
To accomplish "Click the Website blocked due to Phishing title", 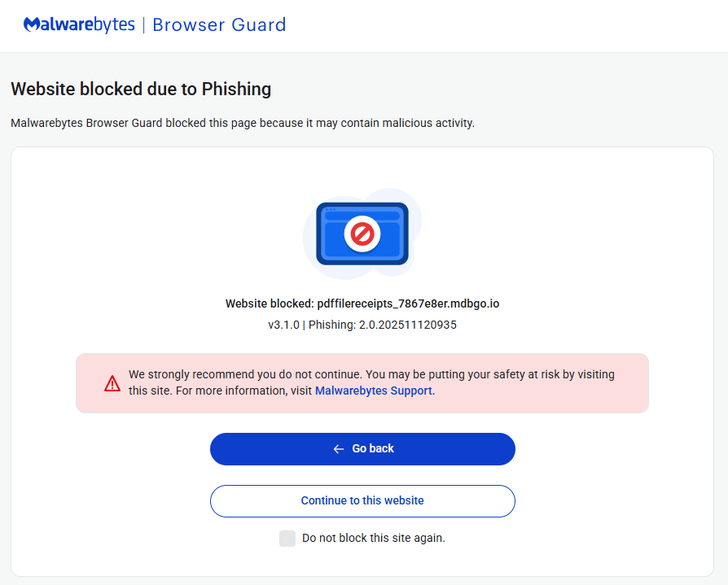I will pyautogui.click(x=140, y=89).
